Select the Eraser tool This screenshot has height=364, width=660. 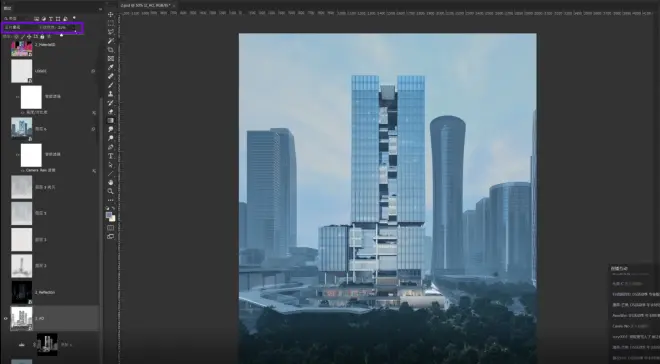pyautogui.click(x=111, y=112)
